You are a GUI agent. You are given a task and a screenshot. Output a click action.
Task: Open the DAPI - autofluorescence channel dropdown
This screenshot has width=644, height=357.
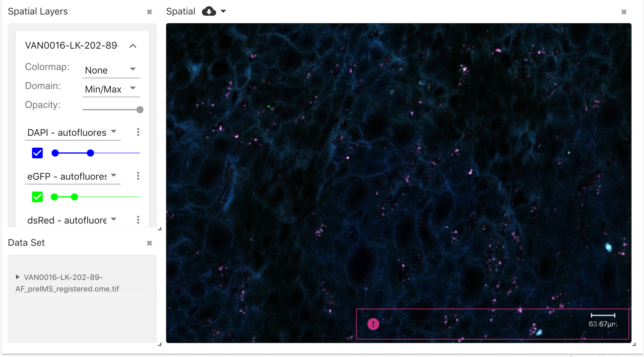73,132
